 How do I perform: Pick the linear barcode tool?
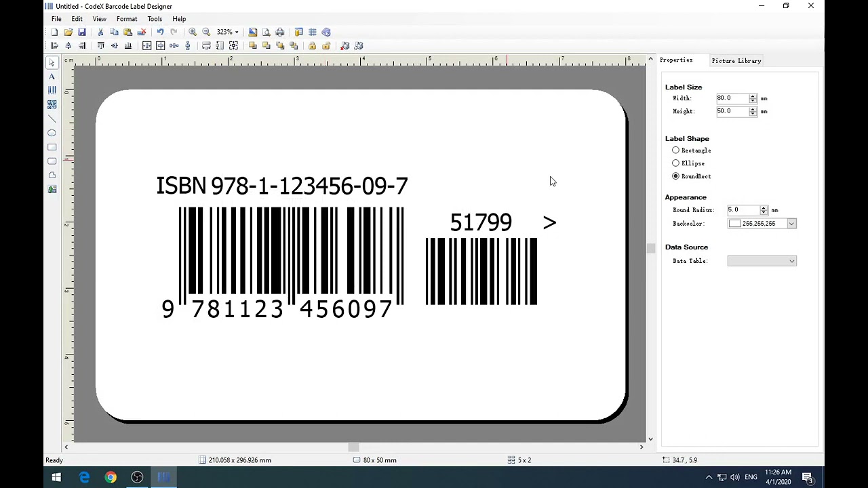coord(52,90)
